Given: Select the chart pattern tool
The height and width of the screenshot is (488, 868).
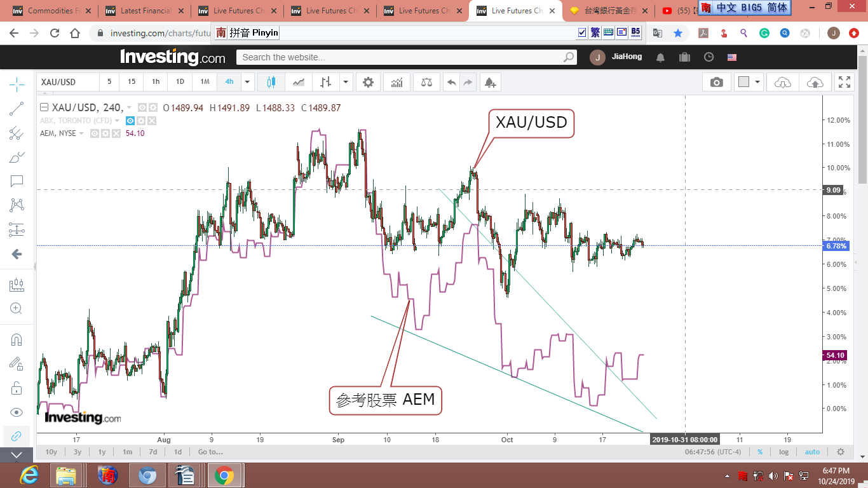Looking at the screenshot, I should [x=17, y=205].
